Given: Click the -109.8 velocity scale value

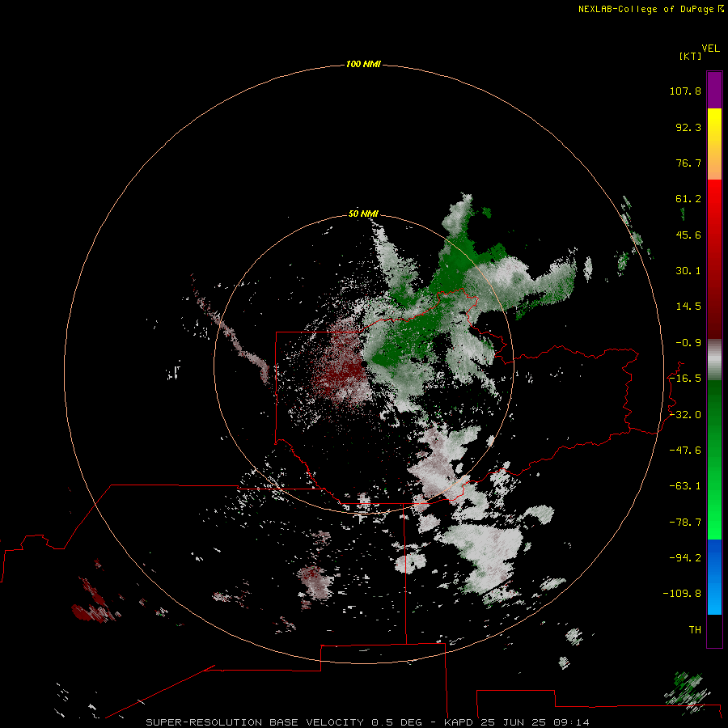Looking at the screenshot, I should (682, 594).
